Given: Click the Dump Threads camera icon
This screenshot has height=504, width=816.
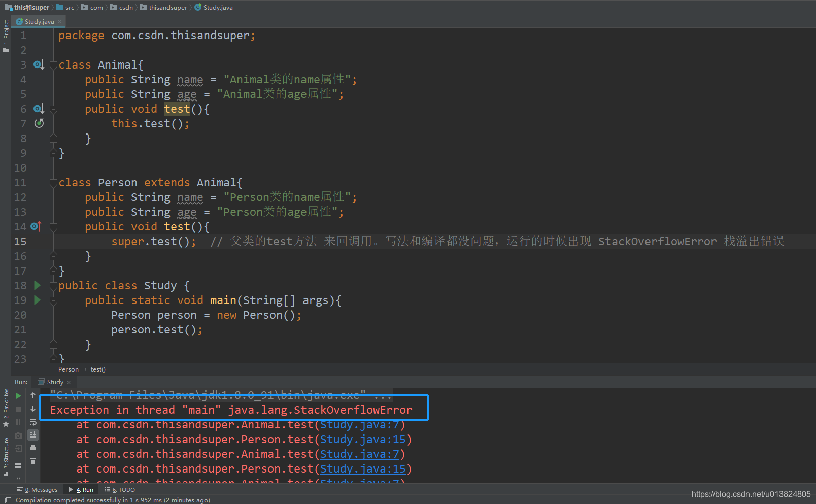Looking at the screenshot, I should click(18, 435).
